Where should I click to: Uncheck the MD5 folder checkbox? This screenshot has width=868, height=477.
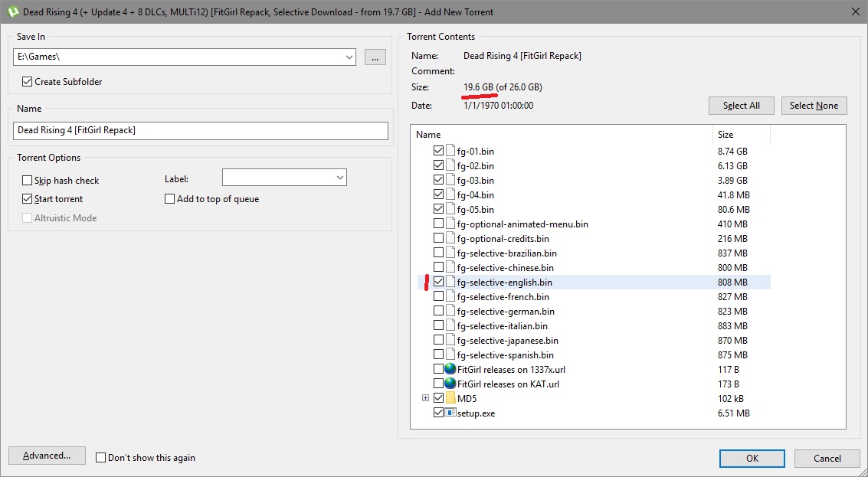coord(438,398)
